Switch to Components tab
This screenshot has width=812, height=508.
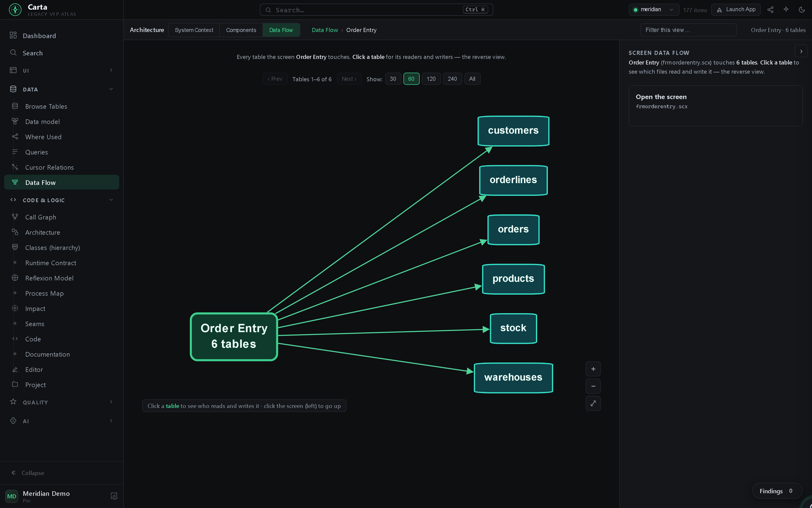pos(241,30)
